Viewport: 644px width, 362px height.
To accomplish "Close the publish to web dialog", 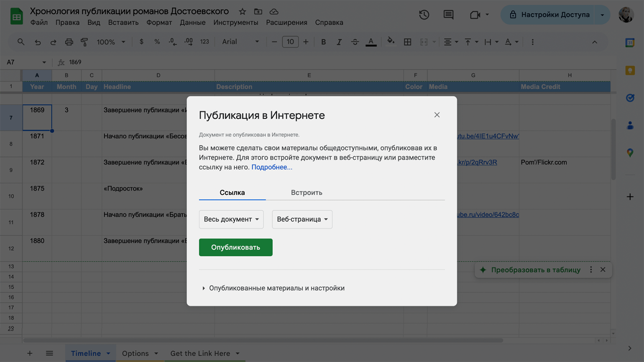I will pyautogui.click(x=437, y=115).
